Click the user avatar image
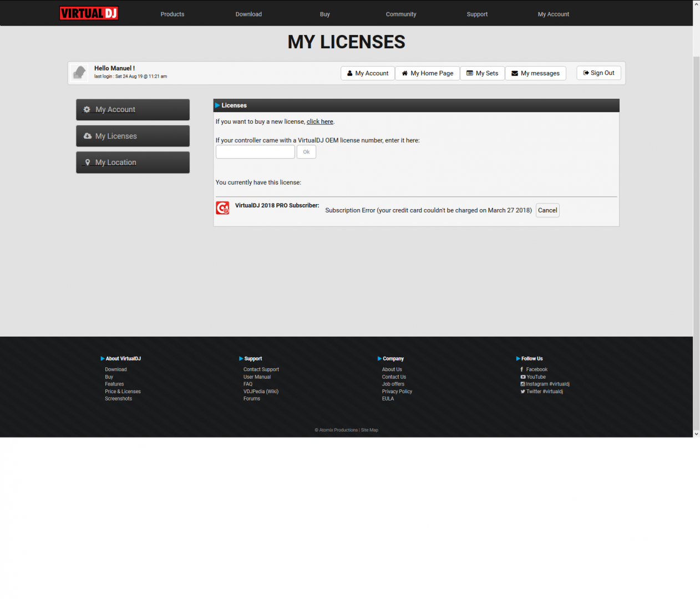The width and height of the screenshot is (700, 599). 79,73
